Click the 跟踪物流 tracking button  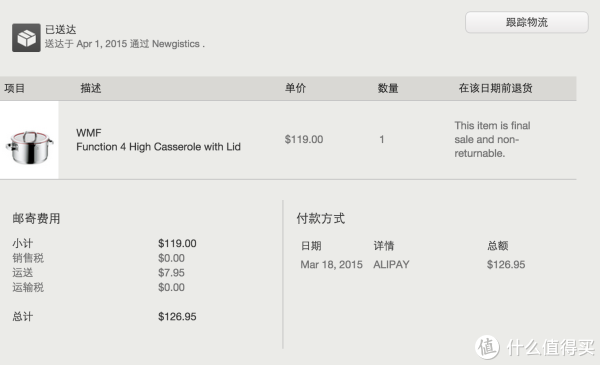pos(527,22)
